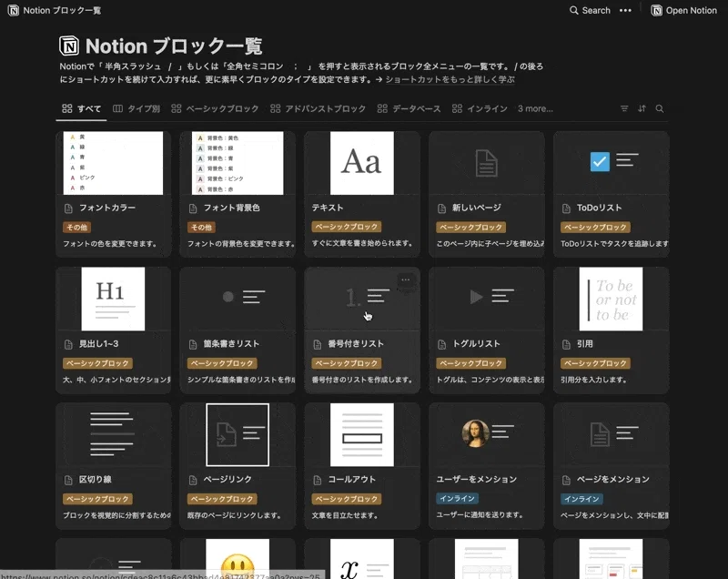
Task: Click the description フォントの色を変更できます。
Action: pos(110,243)
